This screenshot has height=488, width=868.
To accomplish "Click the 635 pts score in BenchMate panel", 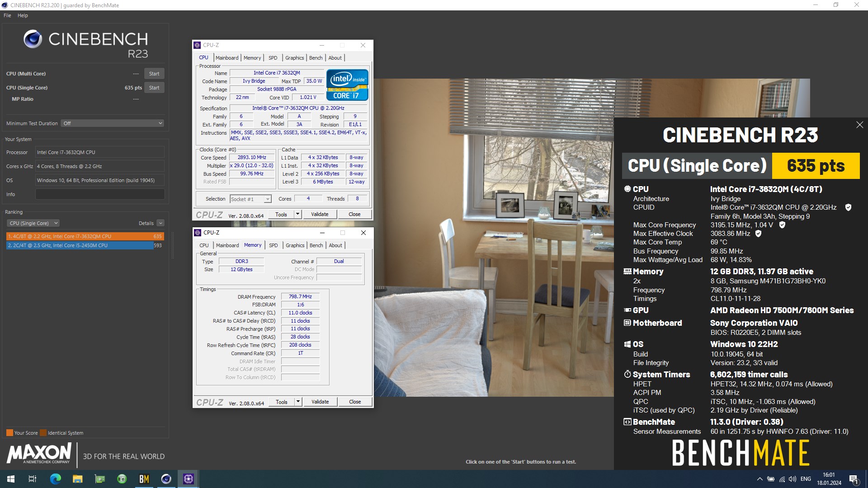I will pyautogui.click(x=816, y=166).
